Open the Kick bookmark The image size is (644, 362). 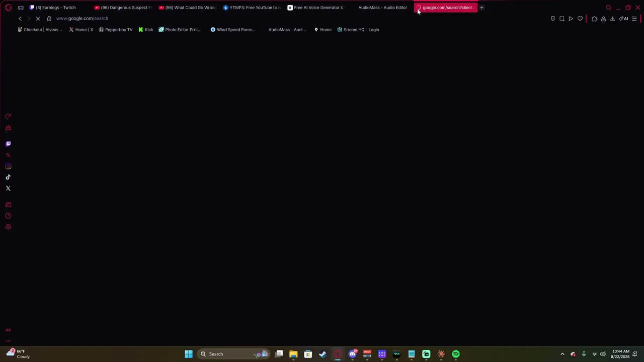coord(146,30)
